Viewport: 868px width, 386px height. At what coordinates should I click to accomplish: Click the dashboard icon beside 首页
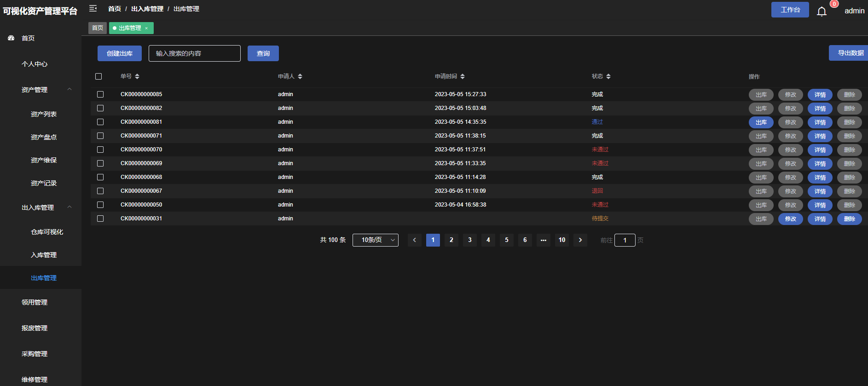point(11,38)
